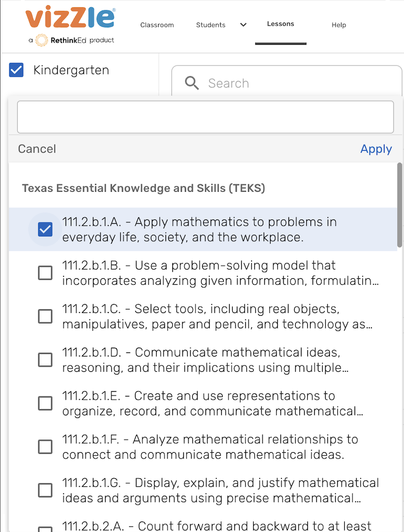
Task: Open the Students menu
Action: [x=211, y=25]
